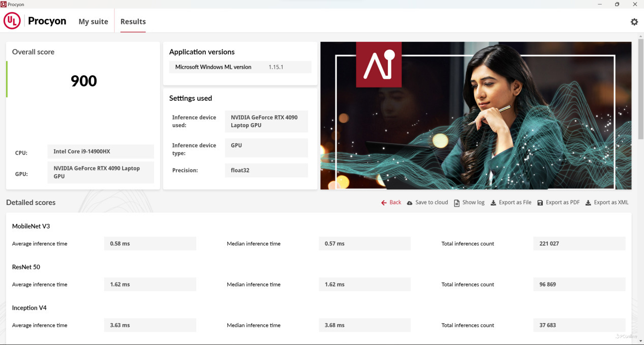Image resolution: width=644 pixels, height=345 pixels.
Task: Go back using the Back link
Action: point(395,203)
